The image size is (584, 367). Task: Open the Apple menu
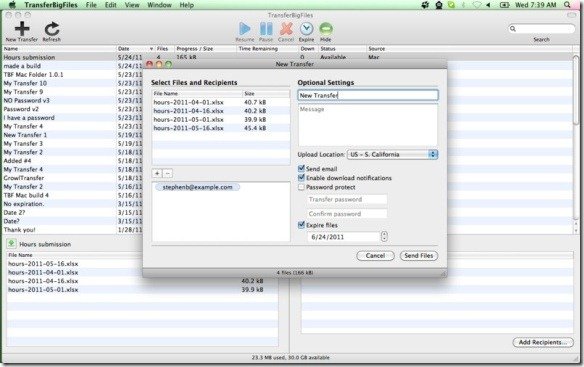12,5
